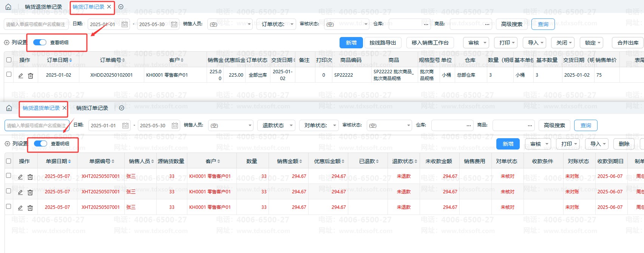Sort by 订单日期 column header
Screen dimensions: 644x253
tap(59, 60)
